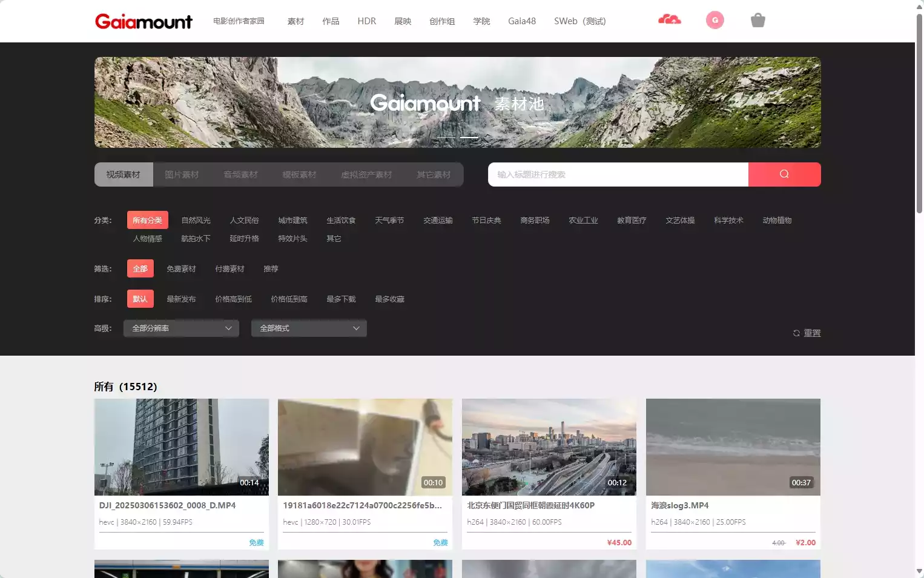Click the 重置 reset link
The image size is (924, 578).
(813, 333)
